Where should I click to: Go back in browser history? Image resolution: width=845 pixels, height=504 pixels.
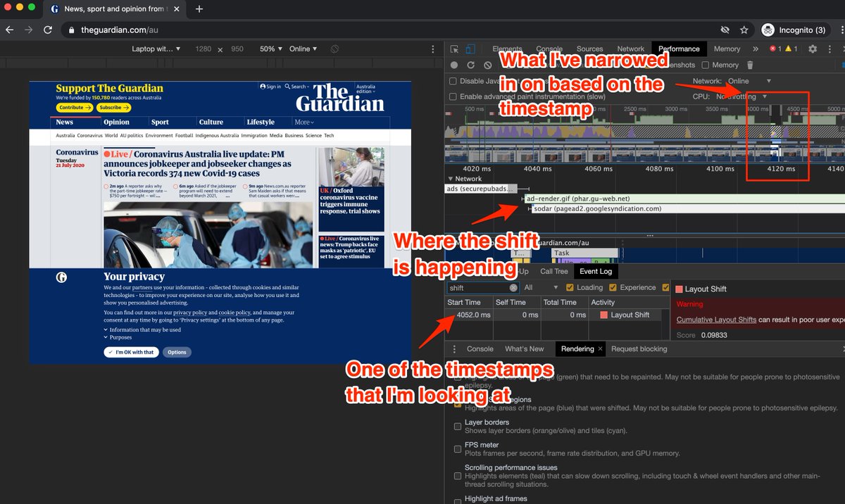coord(10,30)
